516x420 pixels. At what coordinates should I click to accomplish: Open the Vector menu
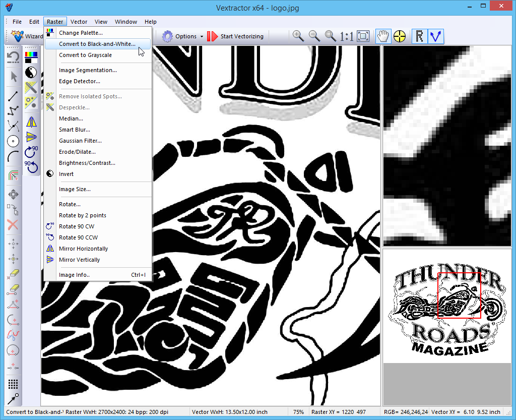pyautogui.click(x=79, y=22)
